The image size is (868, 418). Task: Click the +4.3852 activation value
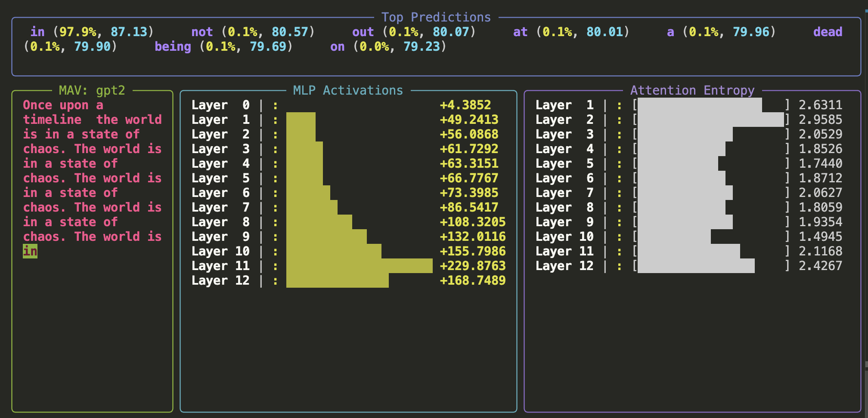click(465, 105)
